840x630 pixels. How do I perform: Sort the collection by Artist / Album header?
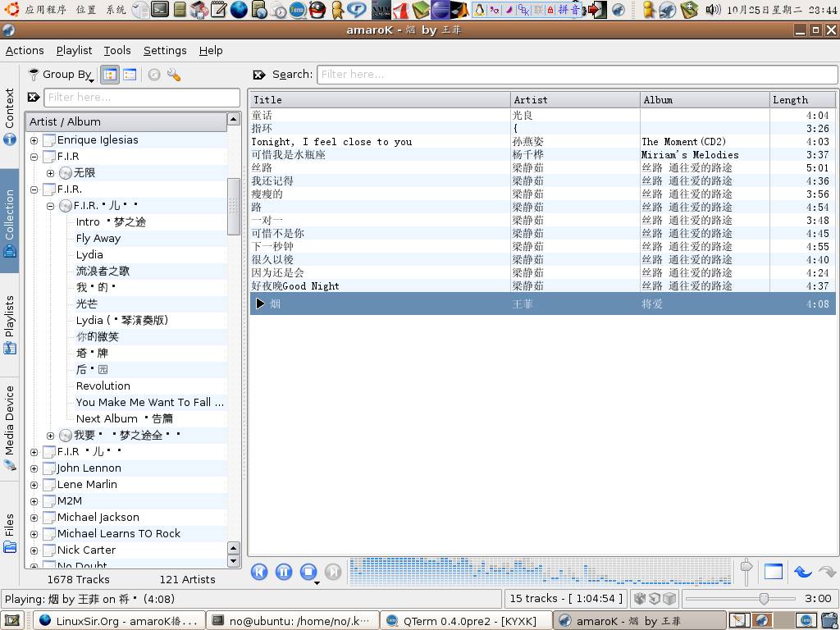tap(126, 121)
